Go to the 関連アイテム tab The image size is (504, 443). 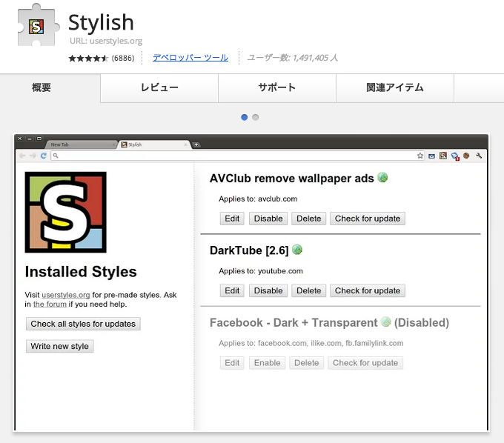(x=395, y=87)
